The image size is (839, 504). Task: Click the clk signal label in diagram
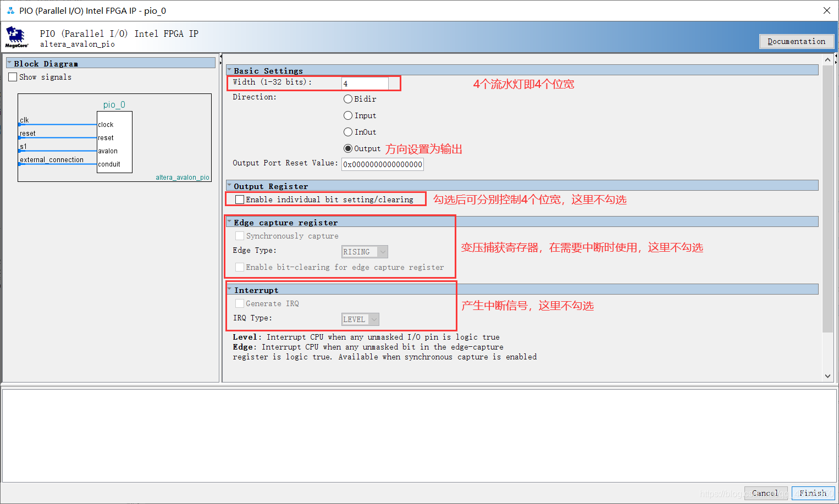24,120
